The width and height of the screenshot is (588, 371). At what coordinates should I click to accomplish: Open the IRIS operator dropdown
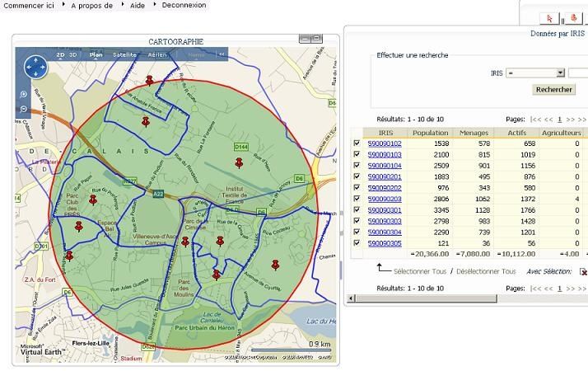click(535, 73)
